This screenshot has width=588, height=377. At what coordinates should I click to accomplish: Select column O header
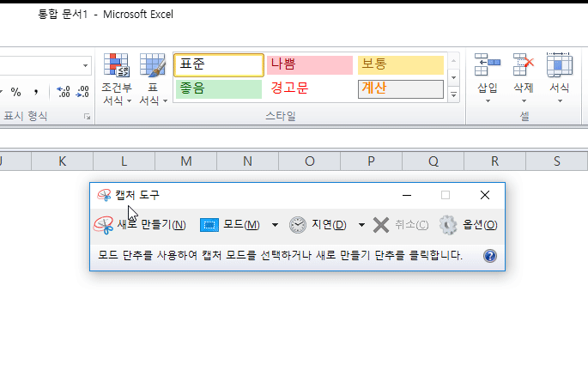click(x=309, y=161)
